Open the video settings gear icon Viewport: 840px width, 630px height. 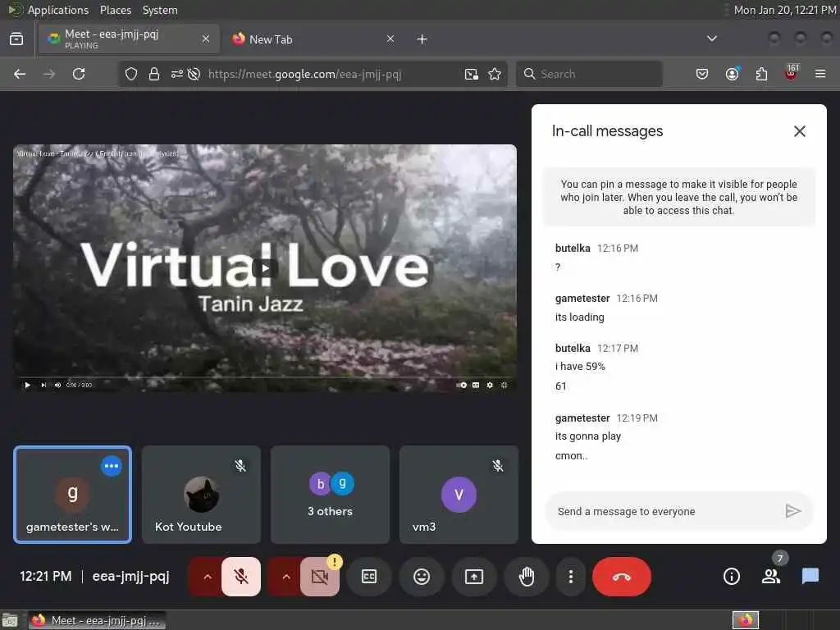(490, 386)
